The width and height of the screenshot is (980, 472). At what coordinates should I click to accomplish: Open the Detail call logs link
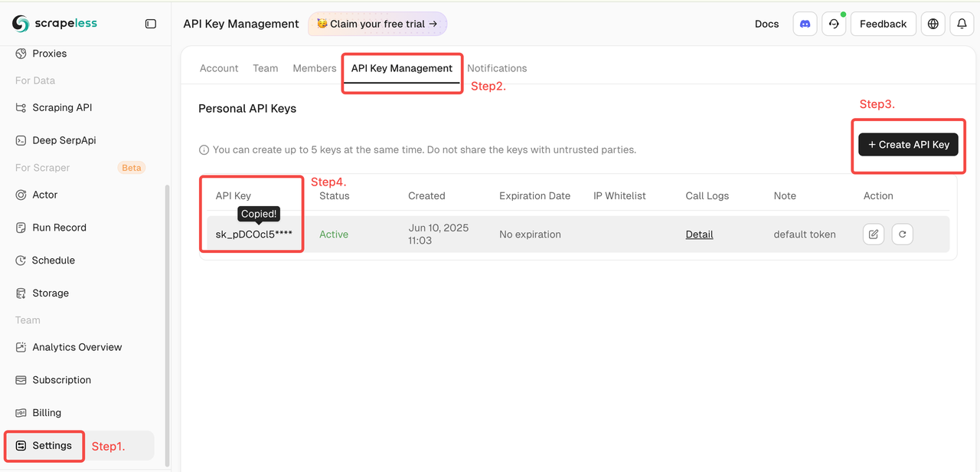click(x=699, y=234)
